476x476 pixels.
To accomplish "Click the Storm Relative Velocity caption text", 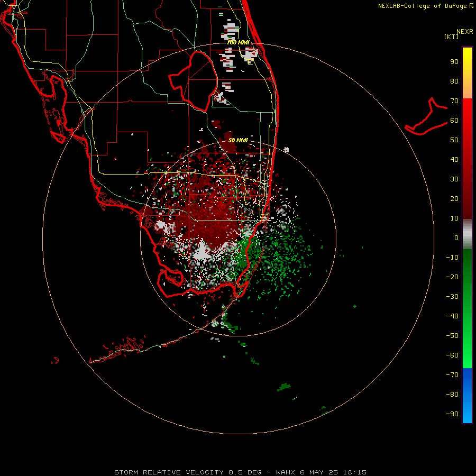I will click(x=240, y=472).
